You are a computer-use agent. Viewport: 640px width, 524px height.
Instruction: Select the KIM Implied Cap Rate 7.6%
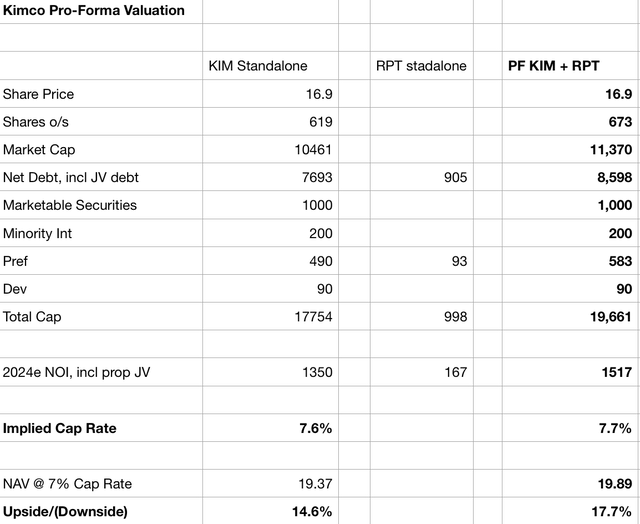(x=314, y=428)
